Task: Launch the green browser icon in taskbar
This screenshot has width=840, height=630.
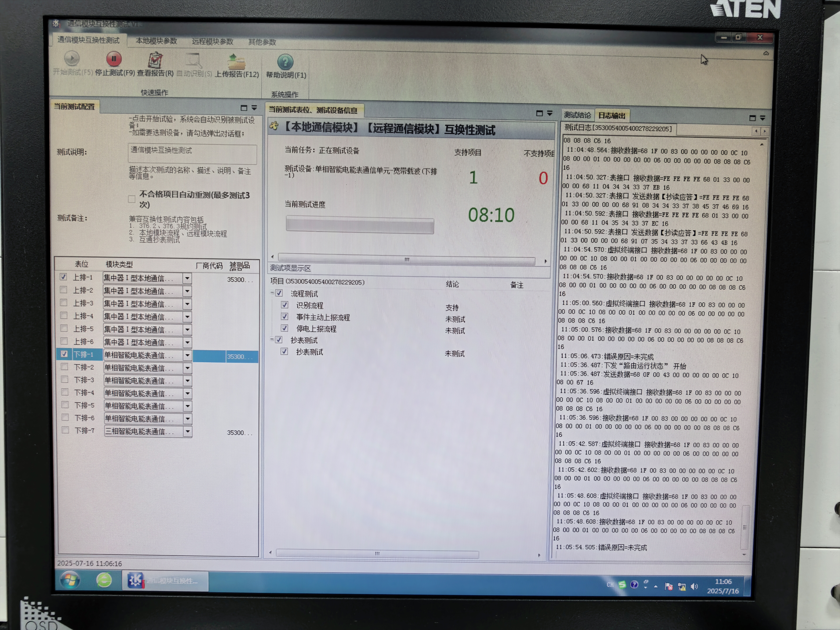Action: pyautogui.click(x=104, y=580)
